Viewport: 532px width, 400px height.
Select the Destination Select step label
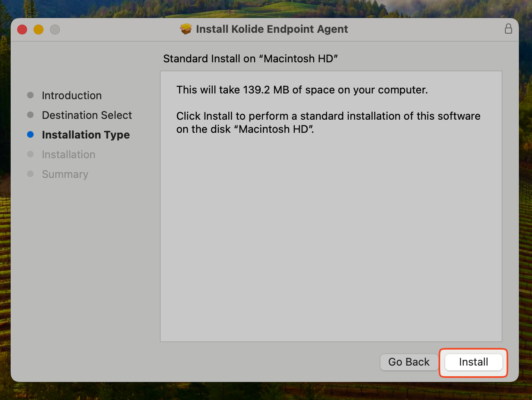pos(87,115)
